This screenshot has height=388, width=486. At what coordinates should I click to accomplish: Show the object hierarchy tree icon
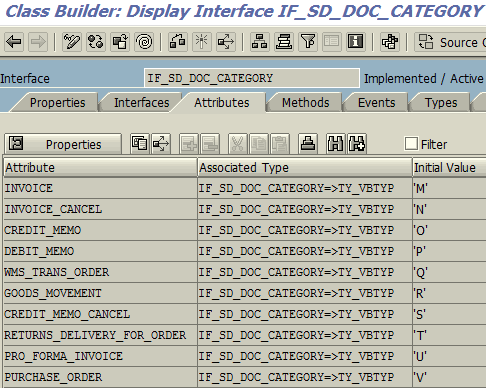point(259,42)
